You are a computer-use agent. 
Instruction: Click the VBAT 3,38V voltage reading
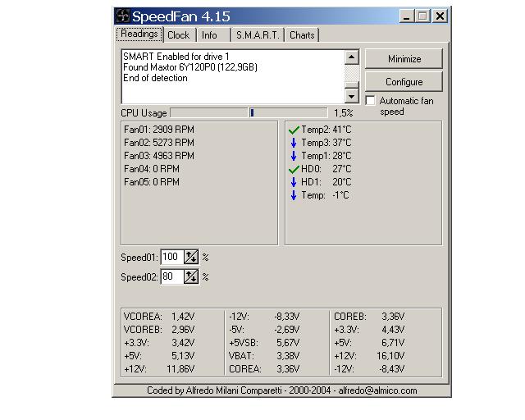[264, 356]
